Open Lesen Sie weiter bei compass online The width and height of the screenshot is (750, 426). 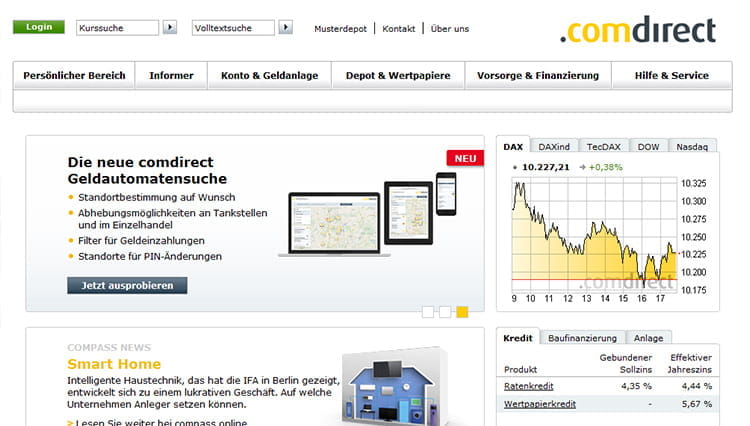(161, 423)
